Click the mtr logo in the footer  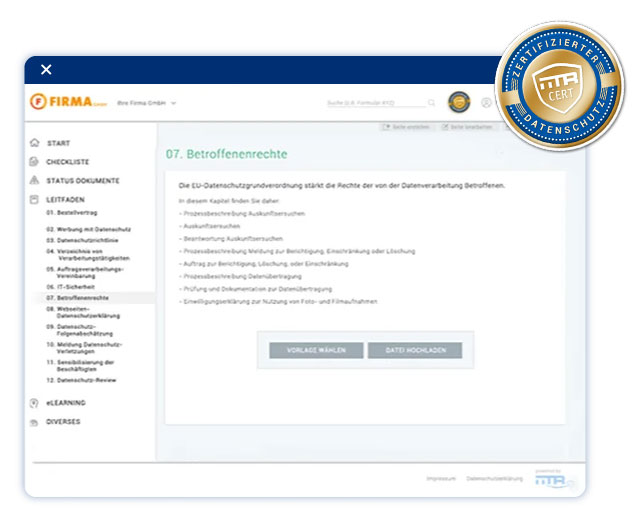pyautogui.click(x=553, y=480)
